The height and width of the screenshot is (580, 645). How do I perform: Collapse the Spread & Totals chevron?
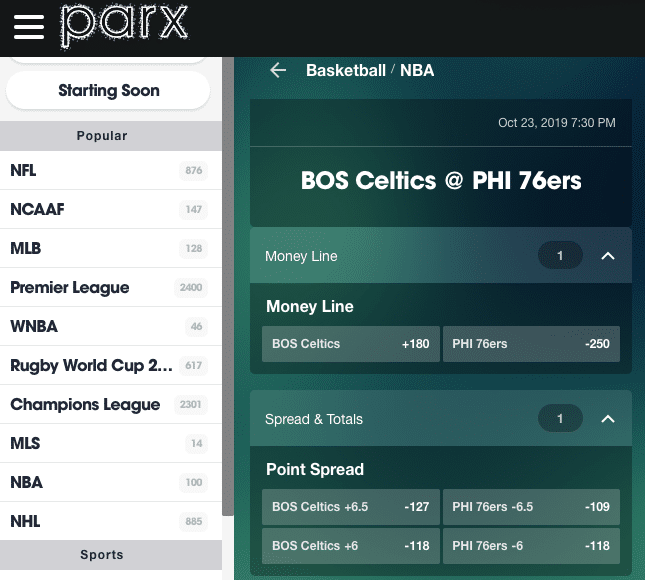tap(608, 419)
